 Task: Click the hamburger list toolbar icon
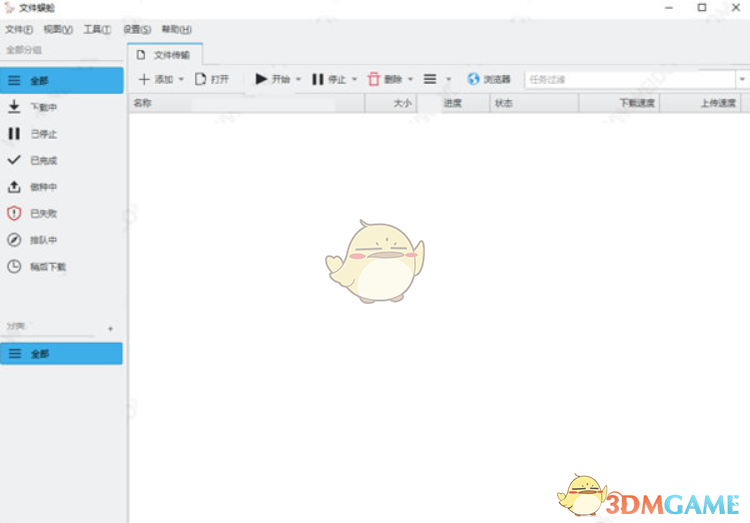coord(430,79)
